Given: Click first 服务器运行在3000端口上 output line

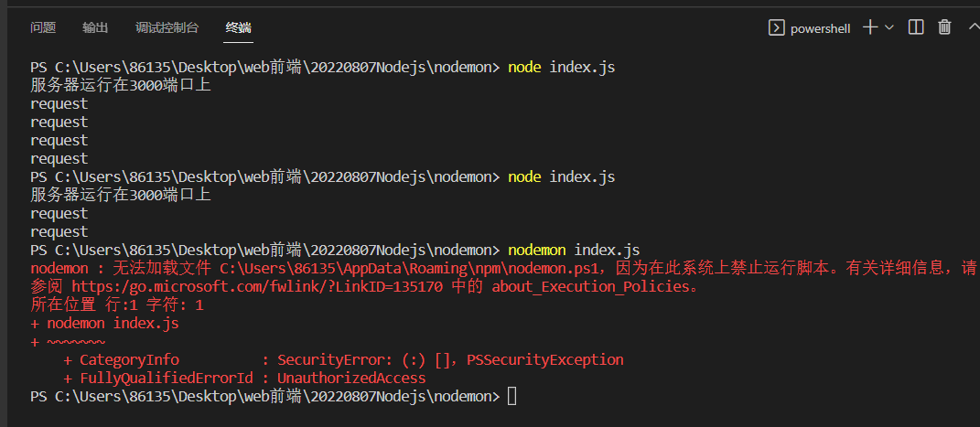Looking at the screenshot, I should pos(121,86).
